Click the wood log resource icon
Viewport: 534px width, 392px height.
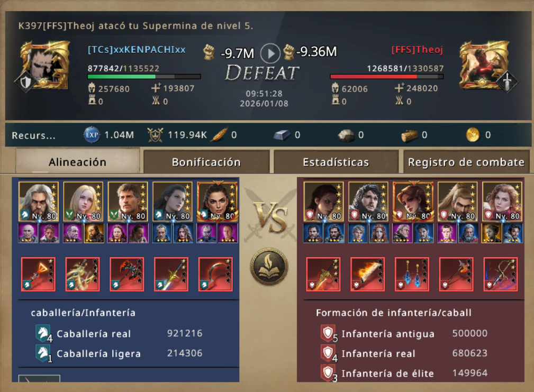(409, 135)
